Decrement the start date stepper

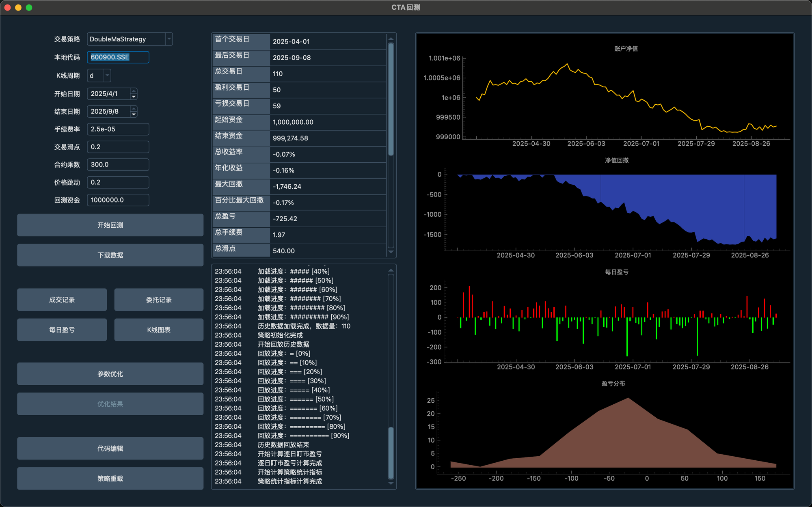pos(134,97)
